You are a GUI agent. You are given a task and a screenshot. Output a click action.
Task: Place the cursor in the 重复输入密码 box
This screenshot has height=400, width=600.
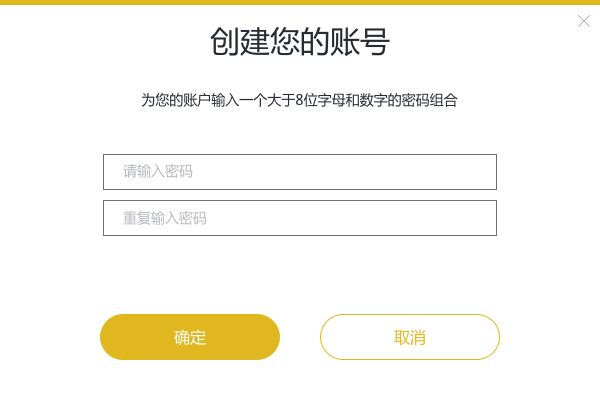tap(300, 218)
